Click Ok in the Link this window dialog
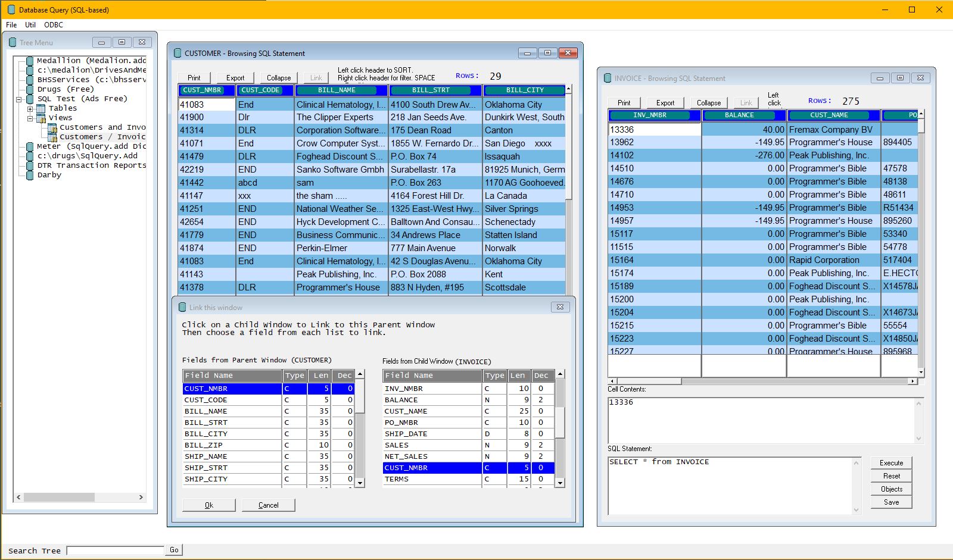953x560 pixels. point(208,505)
